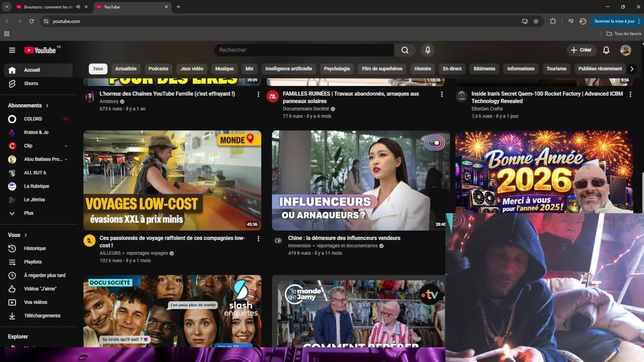Open Playlists in the sidebar
The width and height of the screenshot is (644, 362).
pos(38,262)
